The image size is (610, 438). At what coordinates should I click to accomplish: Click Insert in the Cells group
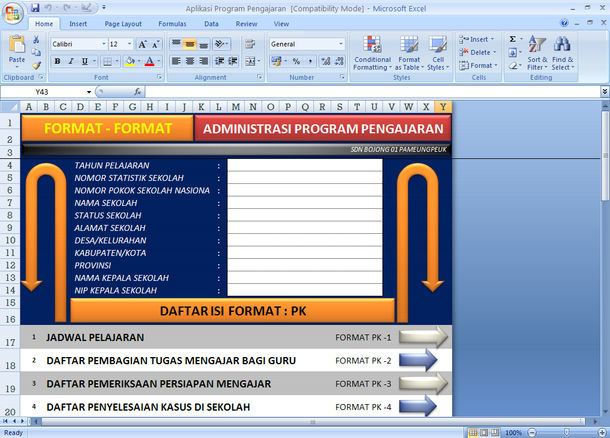pyautogui.click(x=476, y=39)
